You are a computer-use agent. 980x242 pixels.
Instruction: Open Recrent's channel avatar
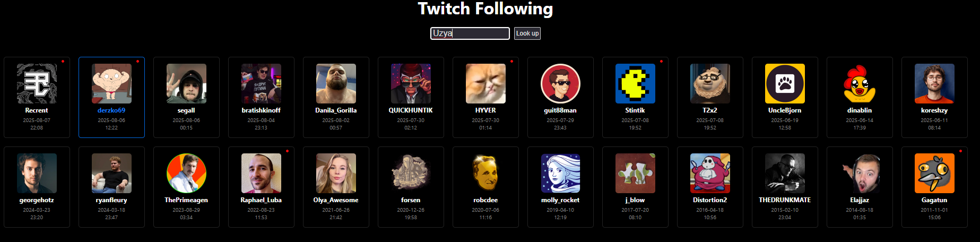37,83
